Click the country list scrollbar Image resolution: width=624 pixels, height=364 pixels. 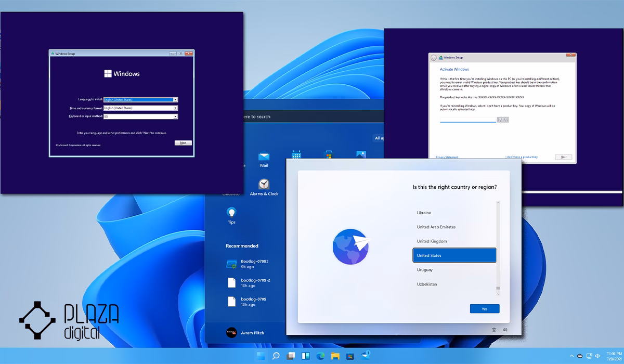click(x=498, y=249)
